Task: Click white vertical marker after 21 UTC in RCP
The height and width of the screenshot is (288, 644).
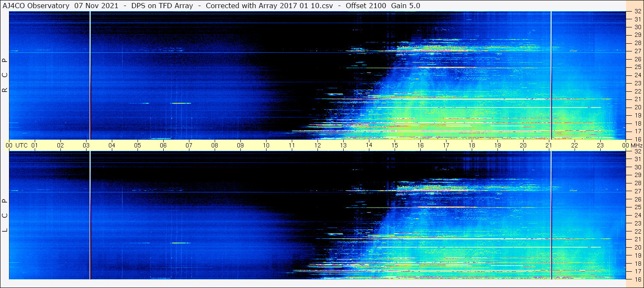Action: tap(551, 75)
